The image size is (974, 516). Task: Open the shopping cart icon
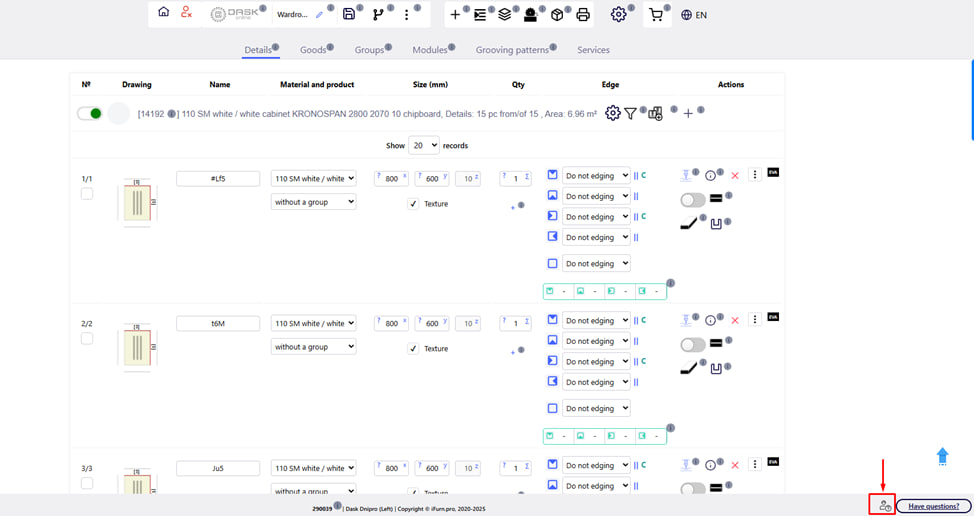[x=655, y=15]
